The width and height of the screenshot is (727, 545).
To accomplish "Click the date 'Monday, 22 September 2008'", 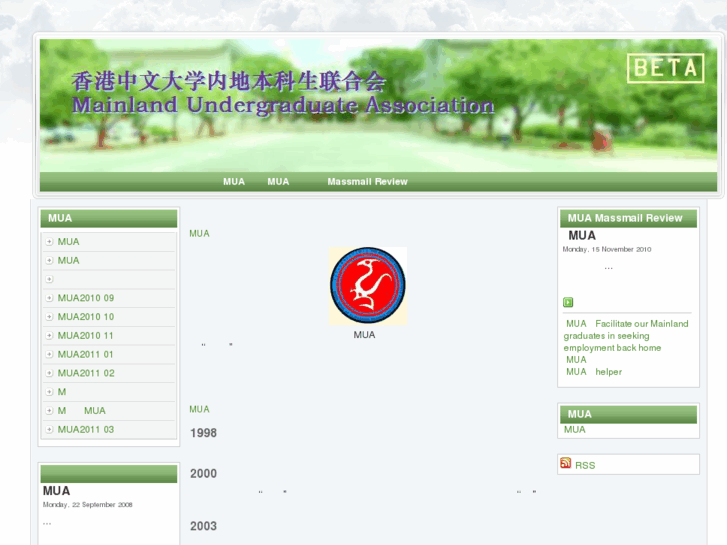I will [88, 505].
